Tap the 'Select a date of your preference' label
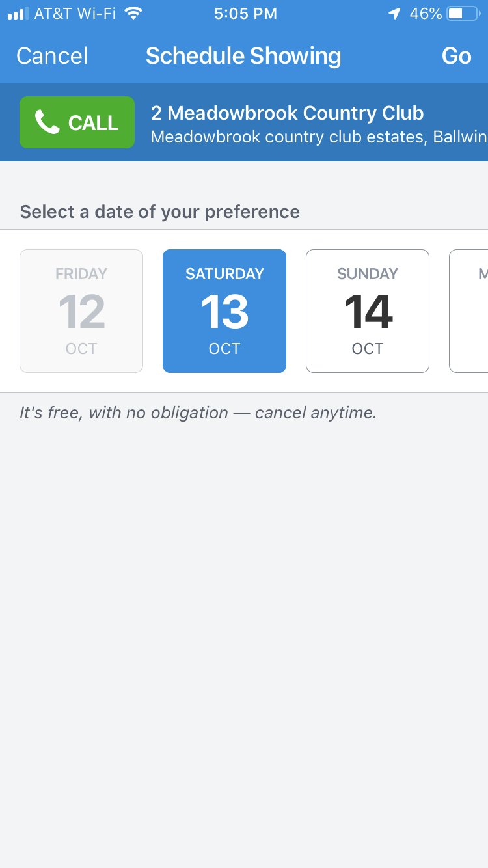The width and height of the screenshot is (488, 868). 160,212
